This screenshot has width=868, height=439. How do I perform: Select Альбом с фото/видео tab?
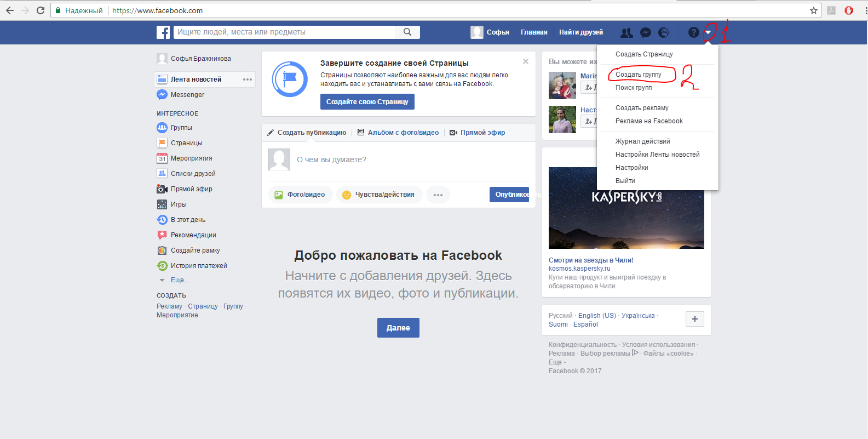[x=398, y=133]
